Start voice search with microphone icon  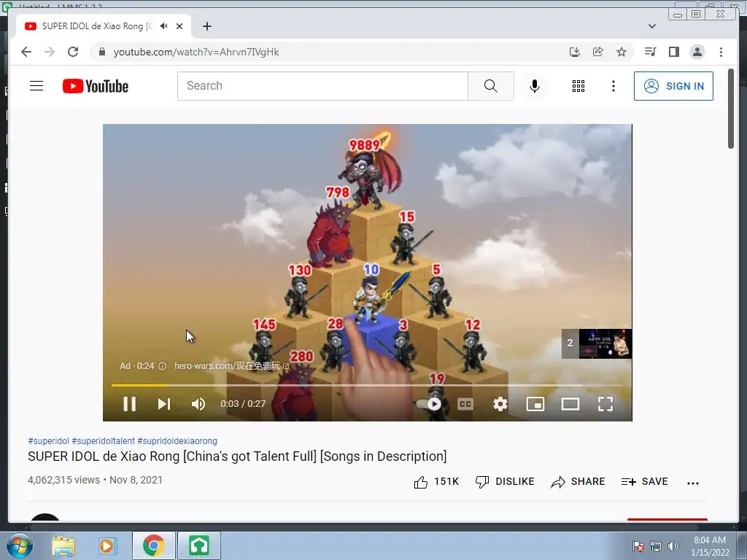pos(535,86)
